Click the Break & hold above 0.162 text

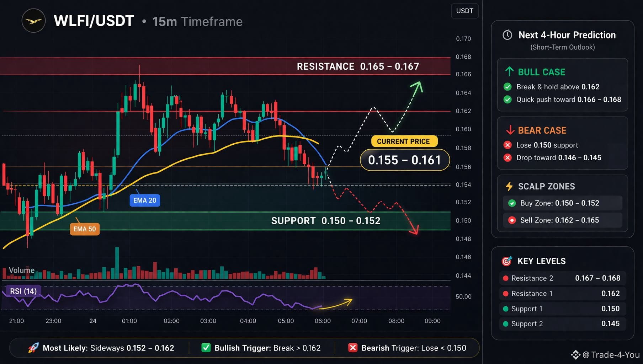[x=558, y=87]
